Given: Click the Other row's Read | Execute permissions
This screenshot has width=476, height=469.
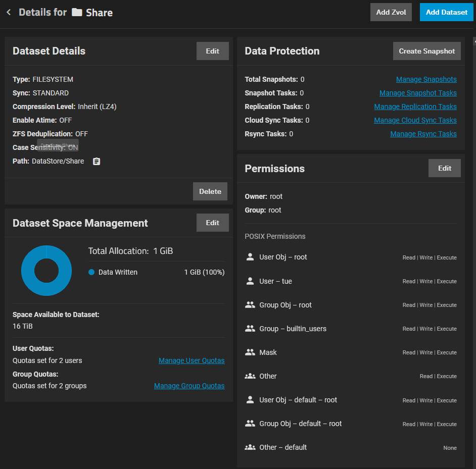Looking at the screenshot, I should [438, 376].
